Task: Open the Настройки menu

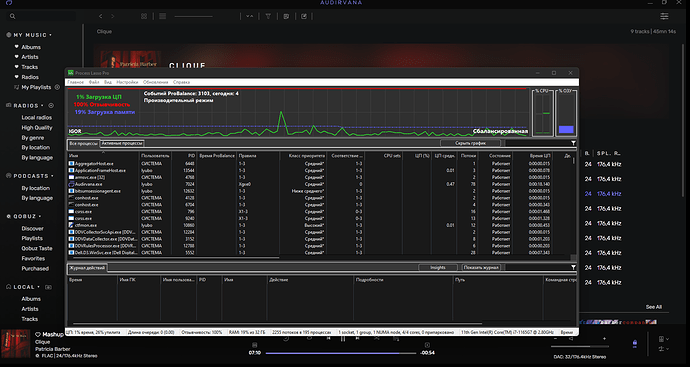Action: point(127,82)
